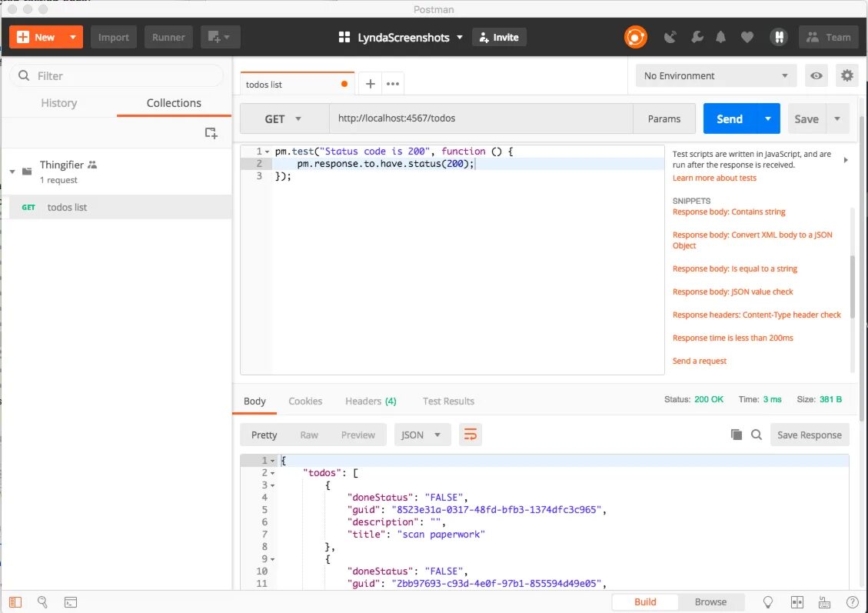Image resolution: width=868 pixels, height=613 pixels.
Task: Open the GET method dropdown
Action: click(x=284, y=118)
